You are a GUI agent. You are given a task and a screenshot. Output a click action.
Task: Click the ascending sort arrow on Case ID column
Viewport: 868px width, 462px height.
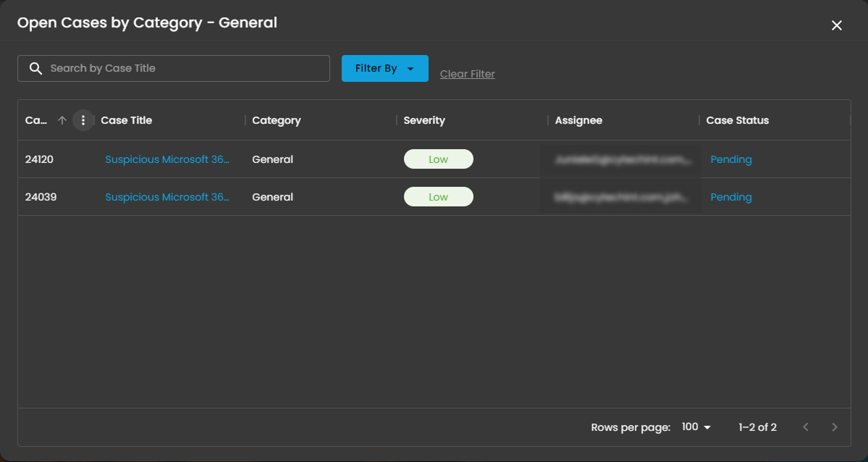pos(62,120)
